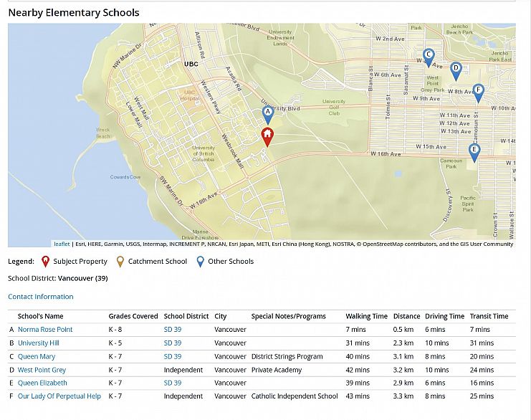Click the red Subject Property legend icon
Image resolution: width=531 pixels, height=420 pixels.
[x=46, y=262]
